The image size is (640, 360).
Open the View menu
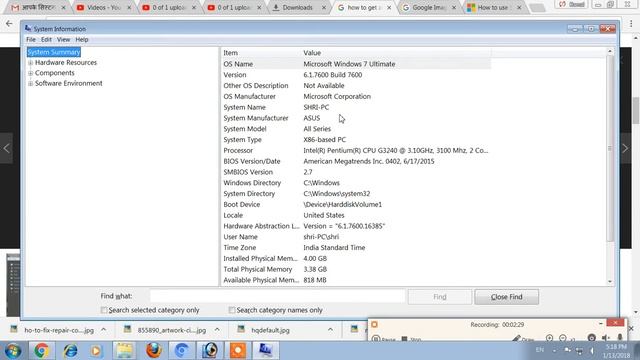pyautogui.click(x=63, y=40)
